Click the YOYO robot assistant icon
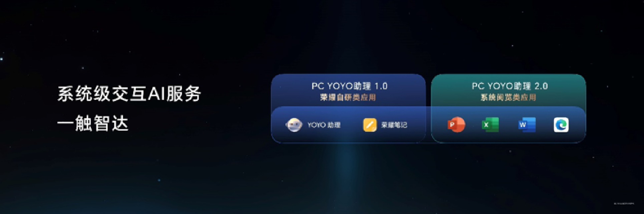This screenshot has height=214, width=644. click(x=294, y=125)
